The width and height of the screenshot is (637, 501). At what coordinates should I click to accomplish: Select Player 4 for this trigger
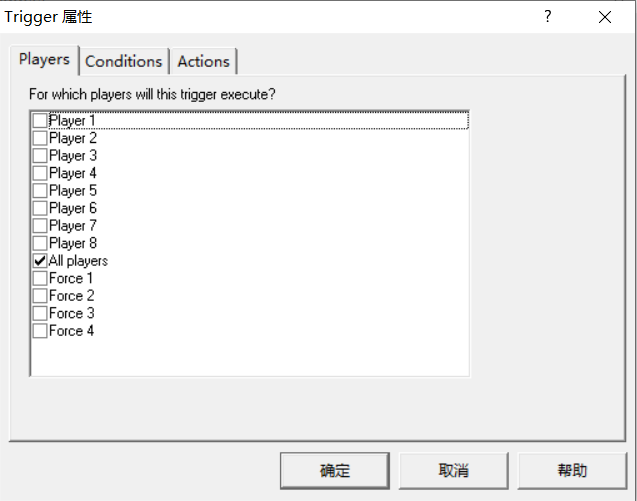(40, 173)
